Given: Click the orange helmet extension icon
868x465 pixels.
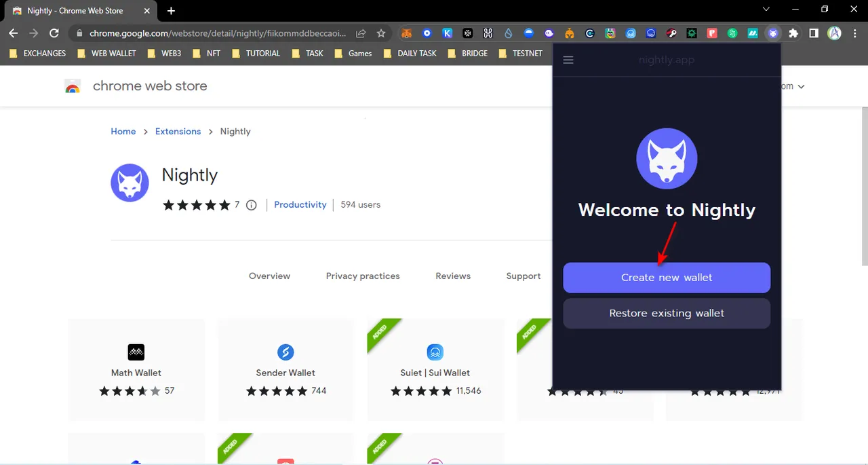Looking at the screenshot, I should click(570, 33).
